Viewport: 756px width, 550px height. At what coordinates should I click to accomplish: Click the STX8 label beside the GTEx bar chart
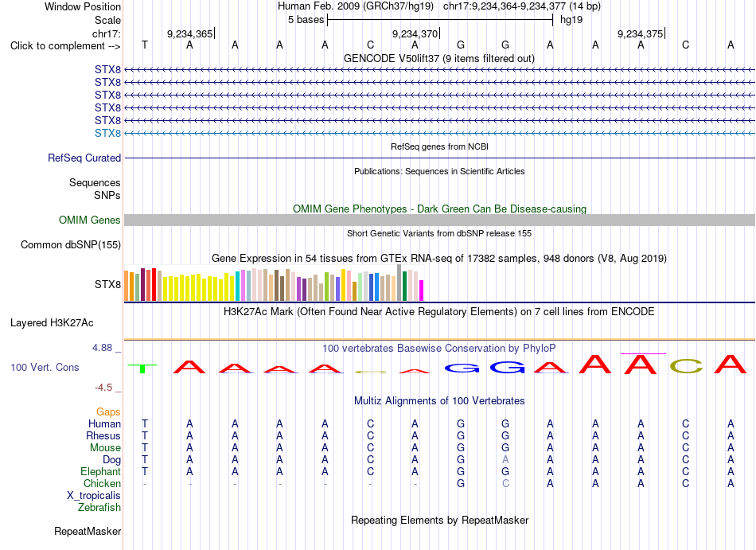107,284
